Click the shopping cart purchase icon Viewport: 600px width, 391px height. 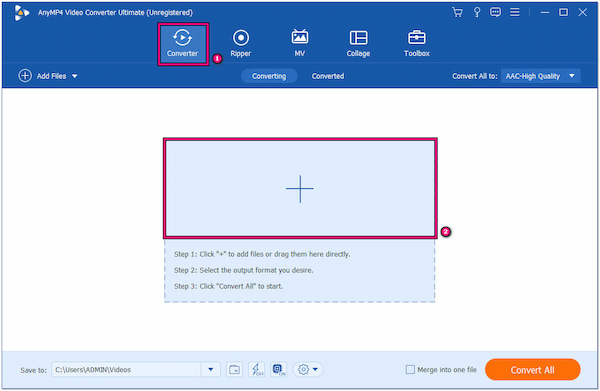[x=457, y=12]
